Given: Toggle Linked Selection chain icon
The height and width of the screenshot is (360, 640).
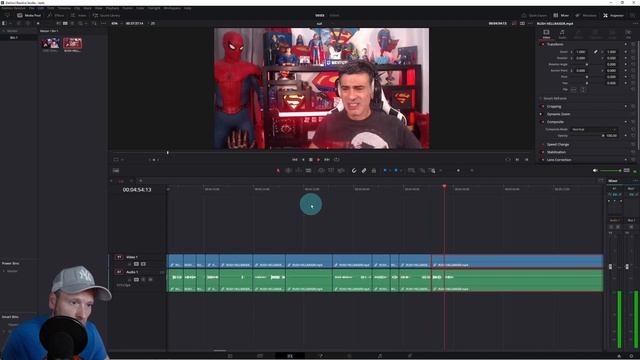Looking at the screenshot, I should (364, 171).
